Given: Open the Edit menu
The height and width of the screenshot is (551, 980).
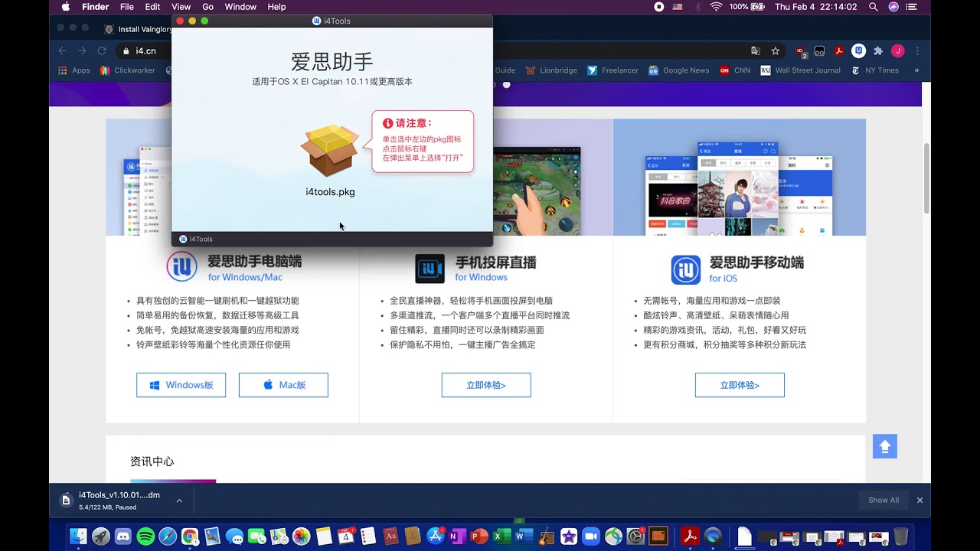Looking at the screenshot, I should [153, 7].
